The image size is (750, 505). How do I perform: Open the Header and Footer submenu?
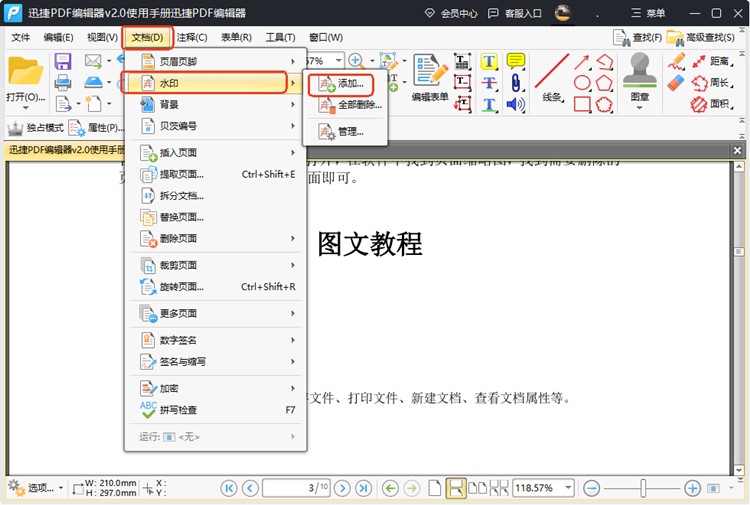pos(215,62)
